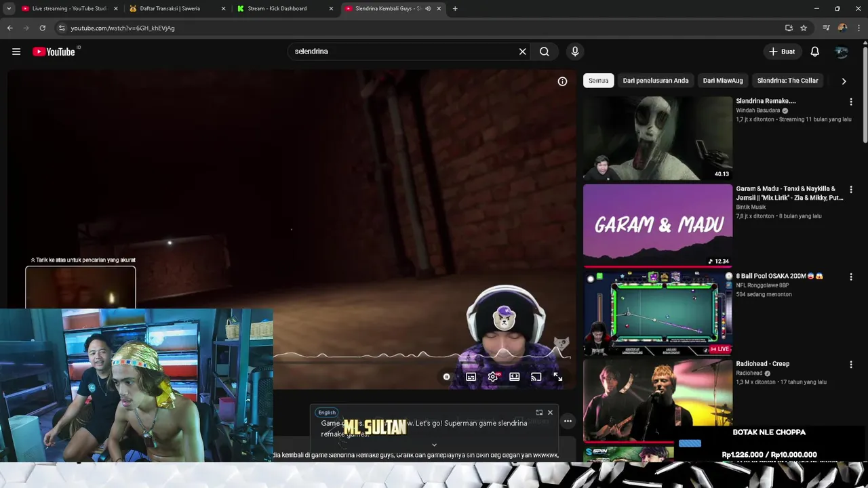Switch to theater mode

point(515,377)
